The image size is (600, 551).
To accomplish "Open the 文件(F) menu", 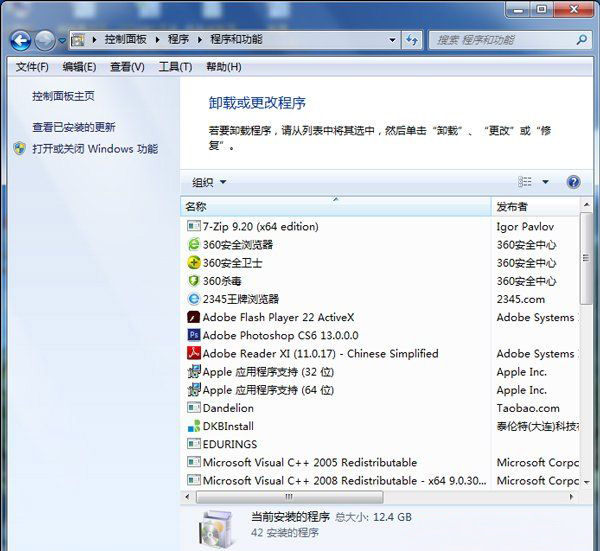I will click(32, 67).
